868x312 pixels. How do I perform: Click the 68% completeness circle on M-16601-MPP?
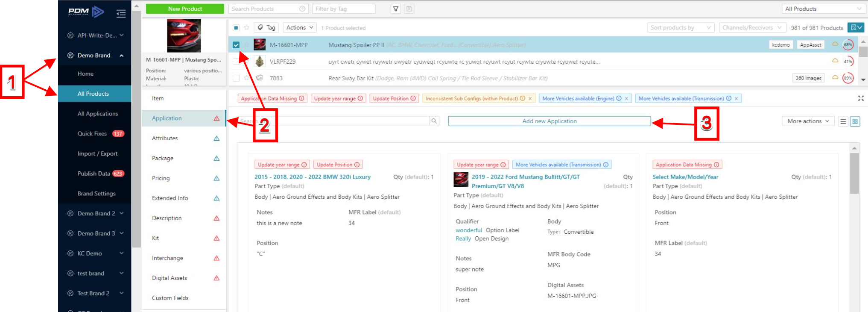click(848, 44)
